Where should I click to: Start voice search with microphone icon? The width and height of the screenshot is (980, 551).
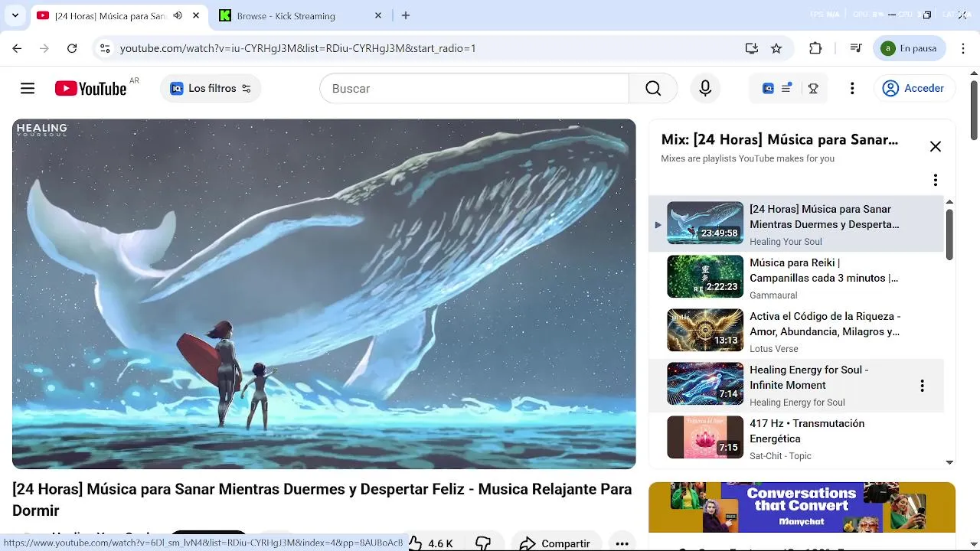(x=705, y=89)
